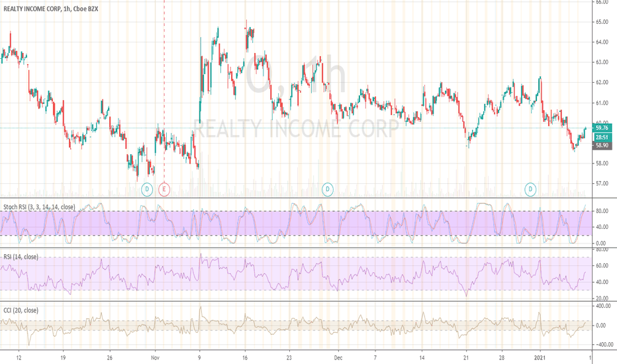Click 20.00 on the RSI scale
This screenshot has width=617, height=364.
602,298
